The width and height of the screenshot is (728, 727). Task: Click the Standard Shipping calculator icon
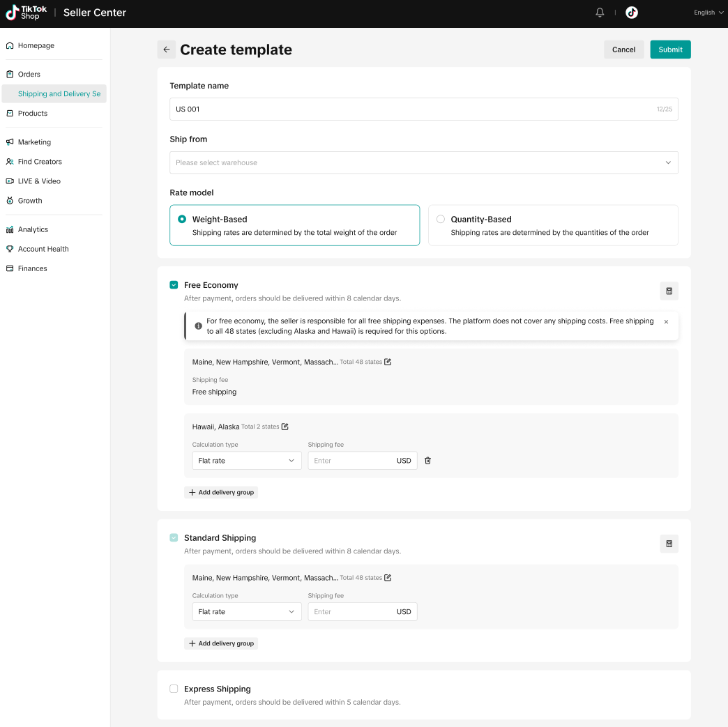[x=669, y=544]
